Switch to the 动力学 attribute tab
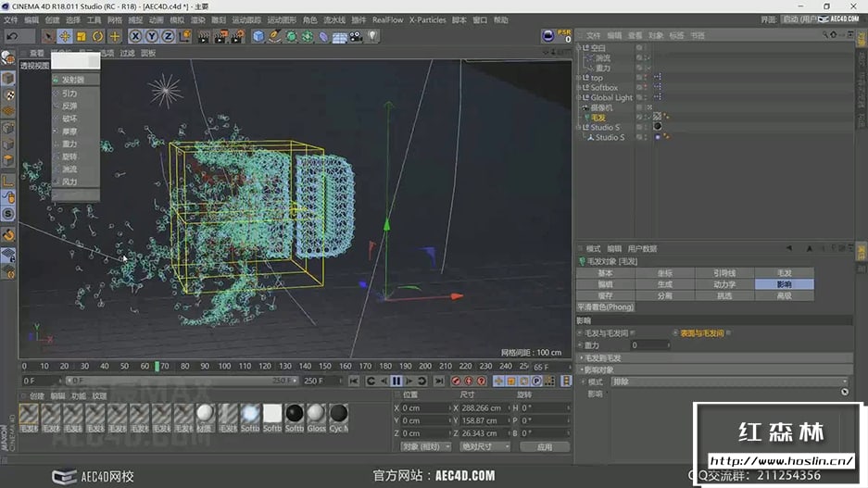 click(724, 284)
